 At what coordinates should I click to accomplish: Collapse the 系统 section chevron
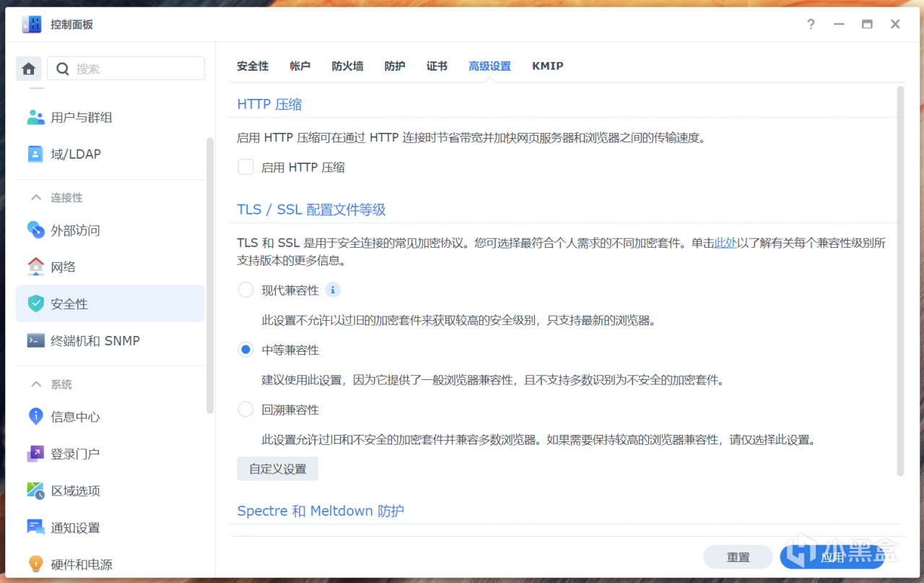point(35,384)
